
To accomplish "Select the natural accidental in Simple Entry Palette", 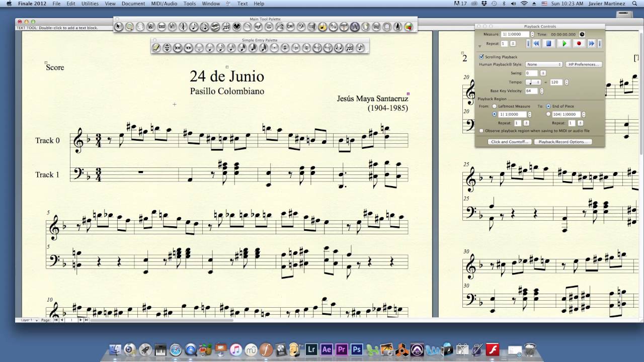I will coord(306,47).
